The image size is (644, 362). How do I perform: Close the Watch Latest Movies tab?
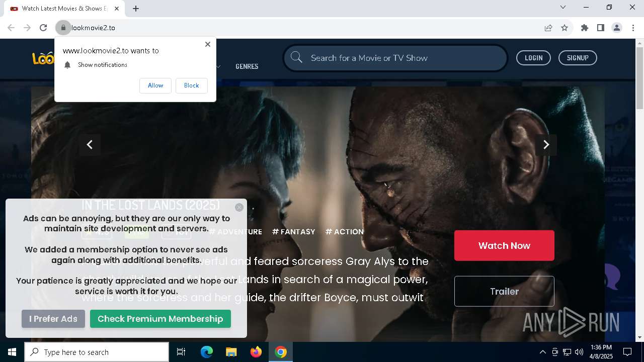[x=117, y=9]
